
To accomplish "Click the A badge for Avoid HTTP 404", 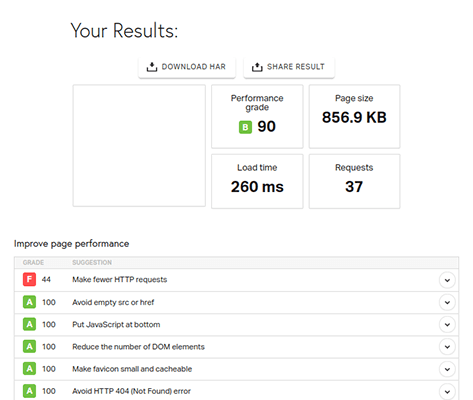I will [29, 391].
